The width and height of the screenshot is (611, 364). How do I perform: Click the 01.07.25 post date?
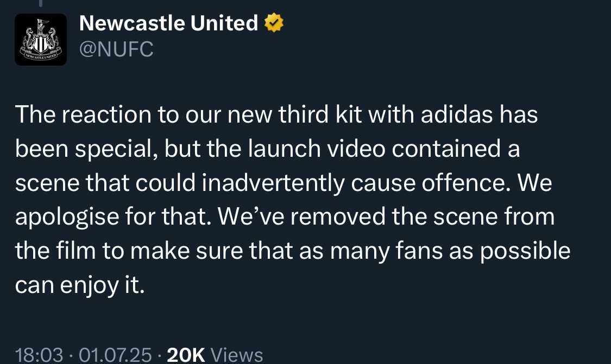click(115, 355)
